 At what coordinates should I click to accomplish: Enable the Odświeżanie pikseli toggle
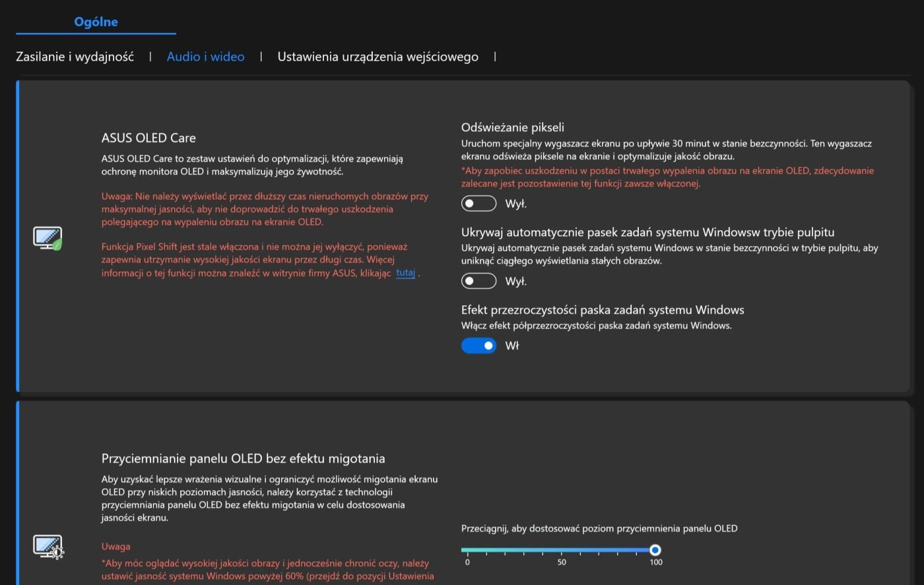[478, 203]
